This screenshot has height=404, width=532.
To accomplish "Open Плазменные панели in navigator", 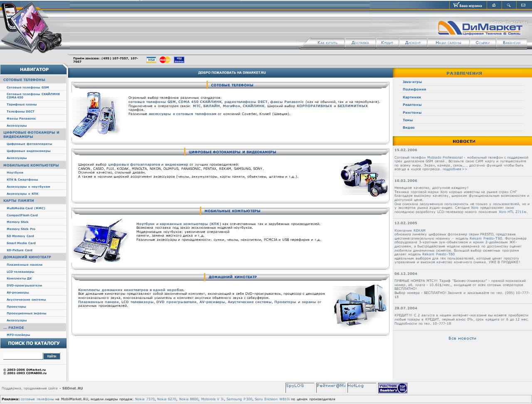I will pos(25,265).
